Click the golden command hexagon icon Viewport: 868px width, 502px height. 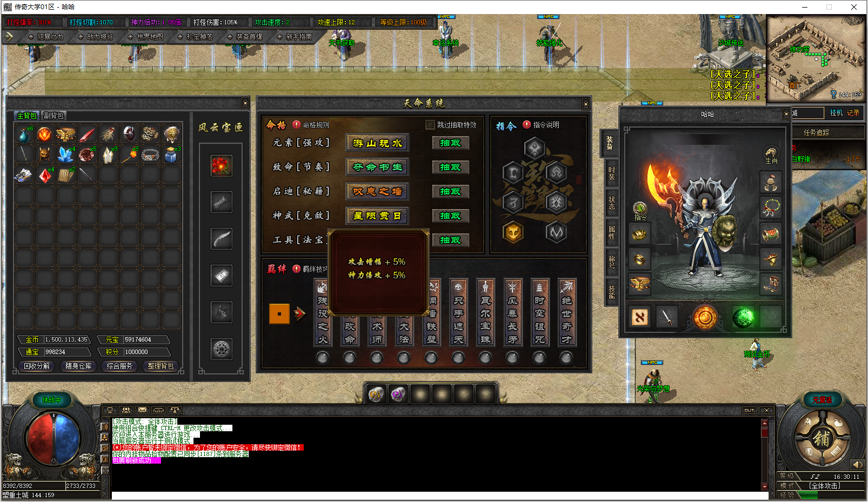[513, 233]
